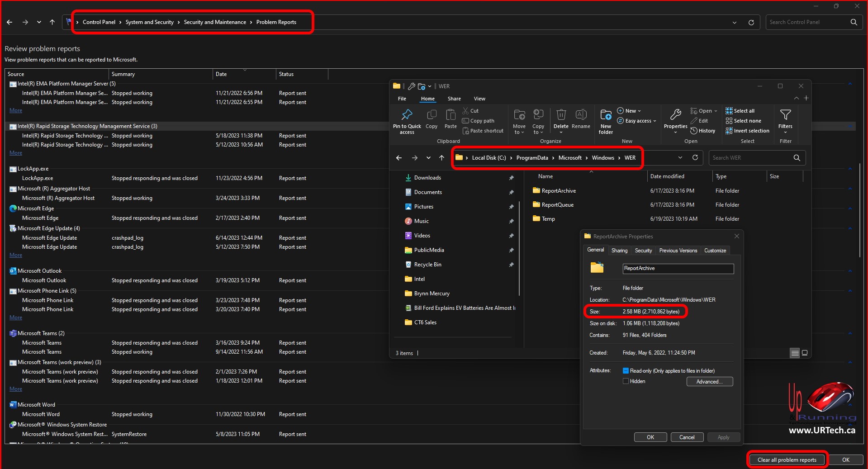Switch to large icons view toggle

point(805,353)
